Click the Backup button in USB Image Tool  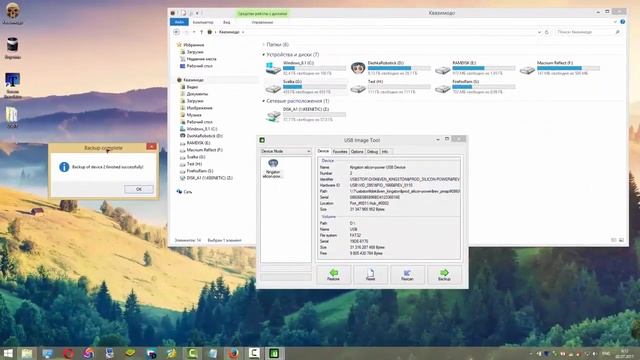point(444,275)
